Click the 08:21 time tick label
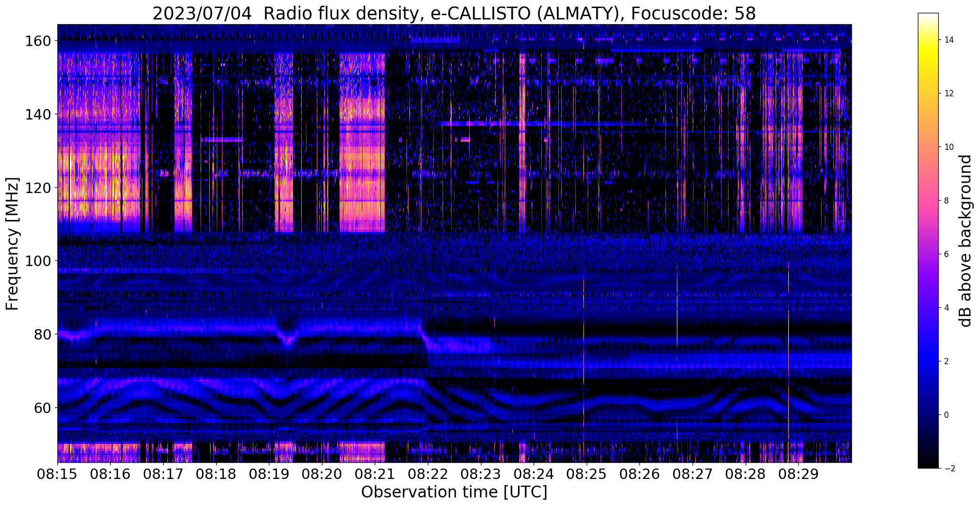The height and width of the screenshot is (506, 980). tap(375, 475)
